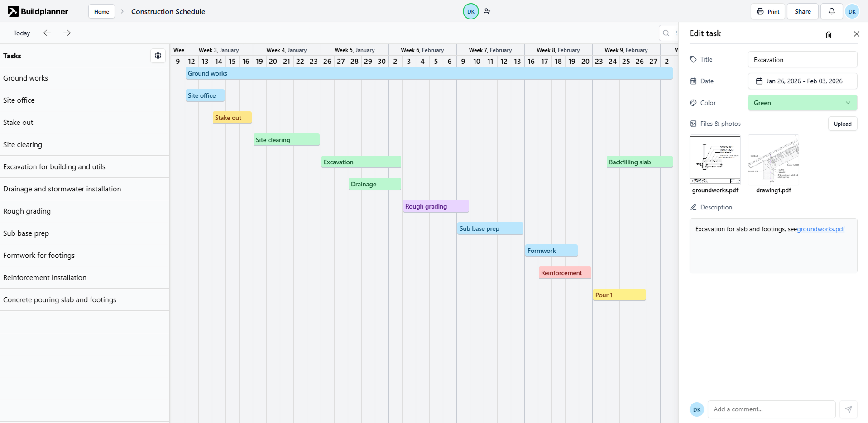Send the comment with the paper plane icon
The width and height of the screenshot is (868, 423).
click(x=848, y=409)
